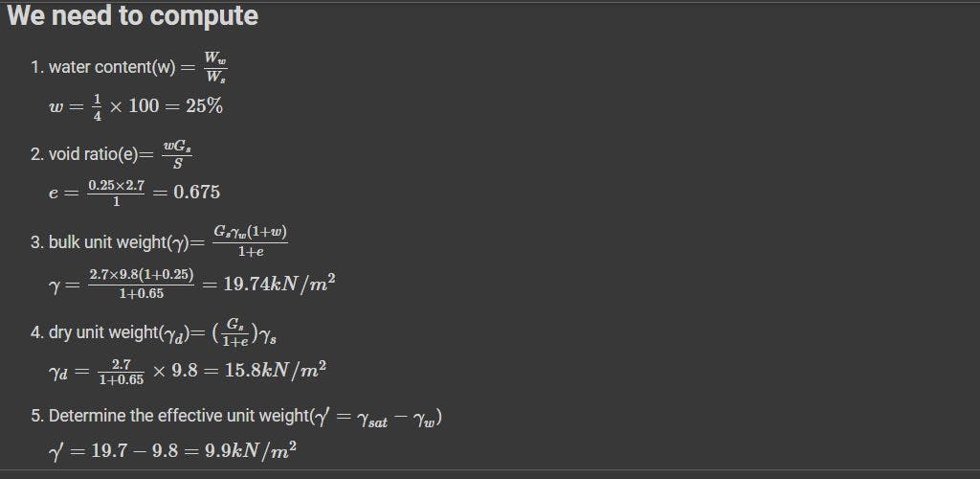Click the γsat − γw expression
Viewport: 980px width, 479px height.
398,419
